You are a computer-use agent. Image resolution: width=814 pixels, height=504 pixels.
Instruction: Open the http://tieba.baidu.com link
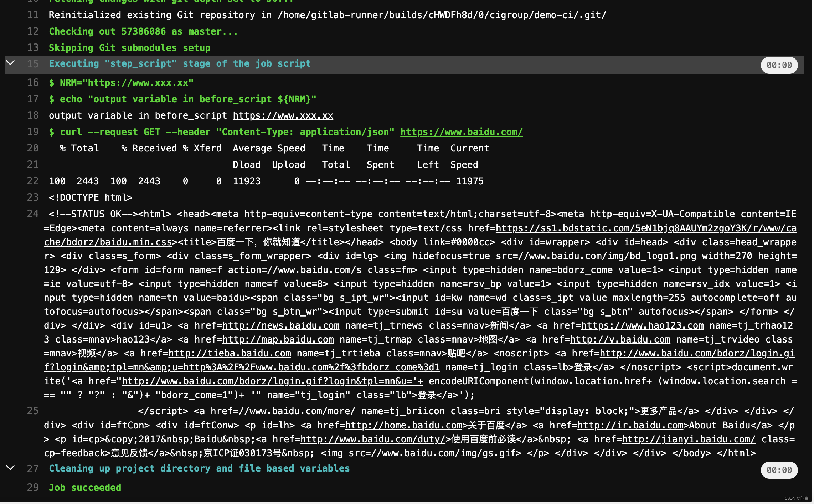(x=230, y=354)
